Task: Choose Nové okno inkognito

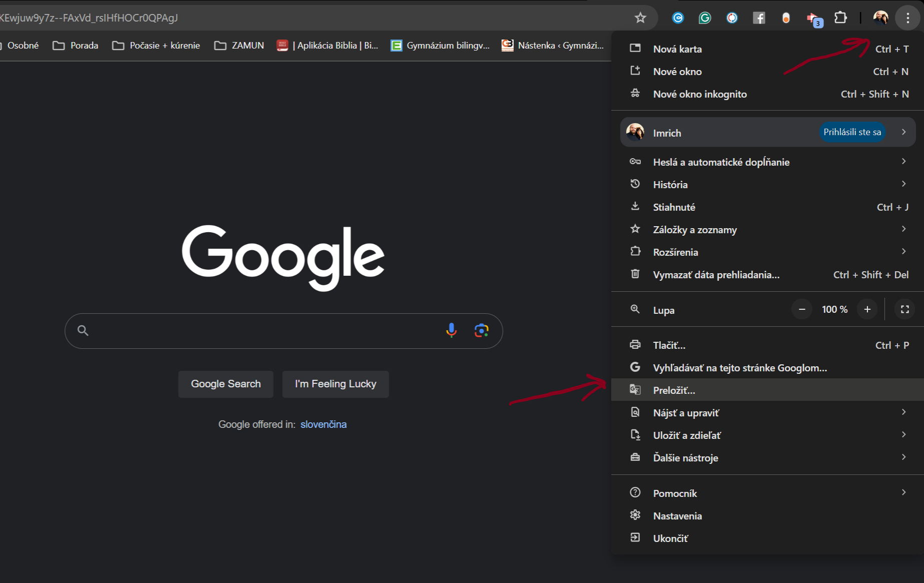Action: (699, 94)
